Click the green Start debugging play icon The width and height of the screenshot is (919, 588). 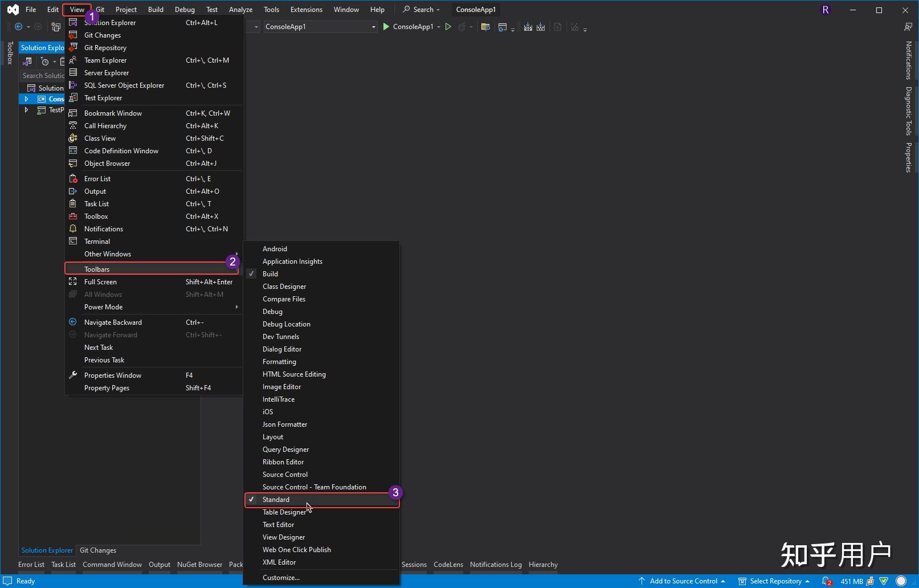[386, 27]
